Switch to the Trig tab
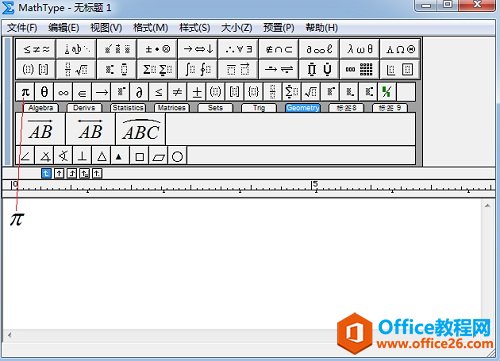This screenshot has width=500, height=361. click(x=259, y=108)
